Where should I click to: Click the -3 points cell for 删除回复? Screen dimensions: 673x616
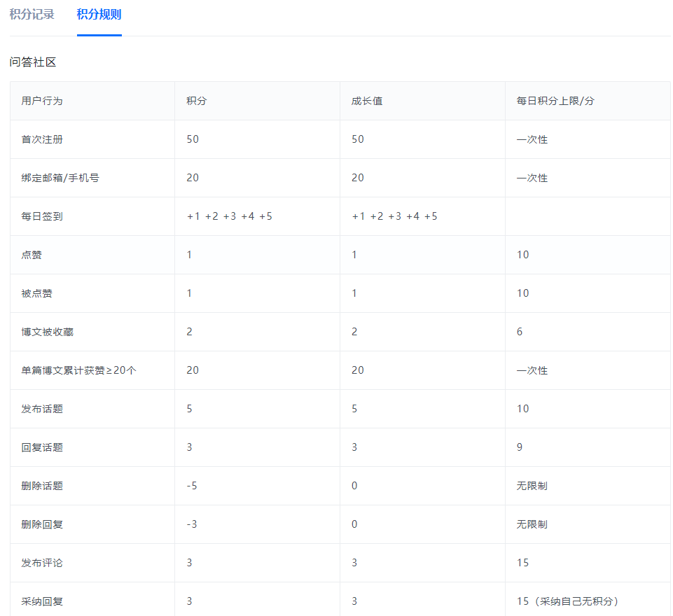[191, 524]
